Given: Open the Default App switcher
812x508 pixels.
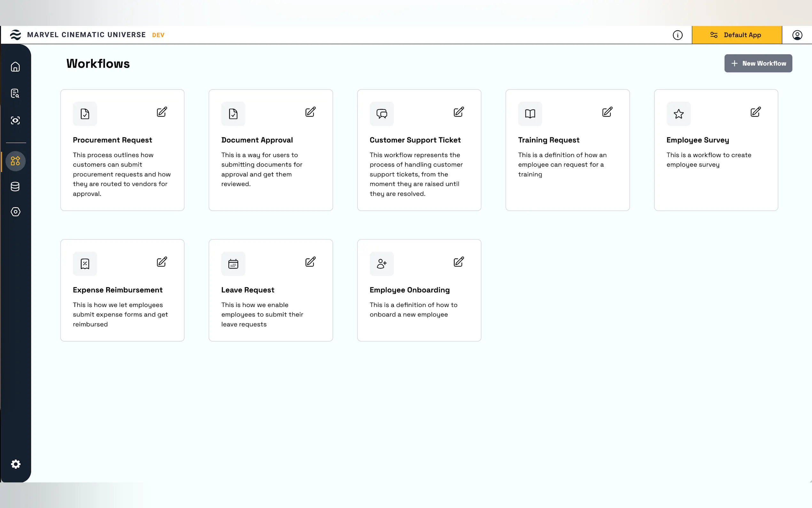Looking at the screenshot, I should (x=737, y=35).
